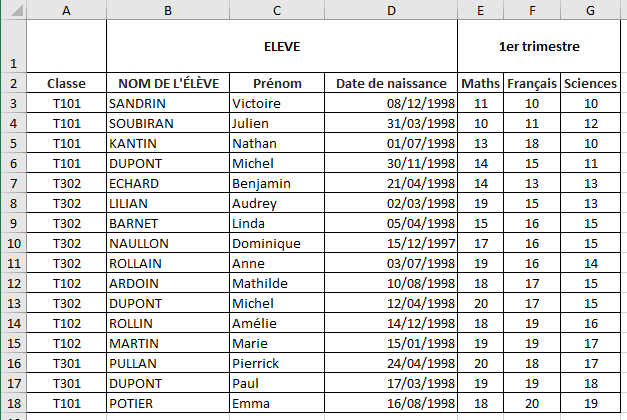Screen dimensions: 627x420
Task: Select the birth date 15/12/1997
Action: (x=391, y=243)
